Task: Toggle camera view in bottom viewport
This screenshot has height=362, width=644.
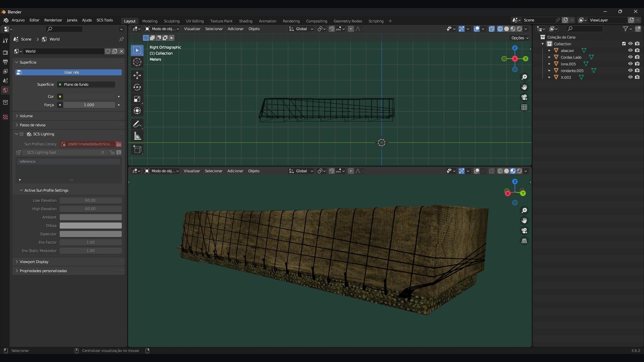Action: point(524,231)
